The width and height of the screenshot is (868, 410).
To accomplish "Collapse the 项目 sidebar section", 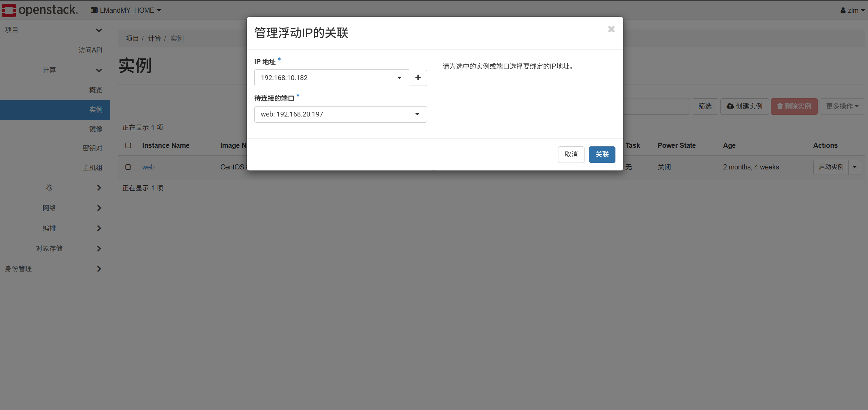I will pyautogui.click(x=55, y=30).
